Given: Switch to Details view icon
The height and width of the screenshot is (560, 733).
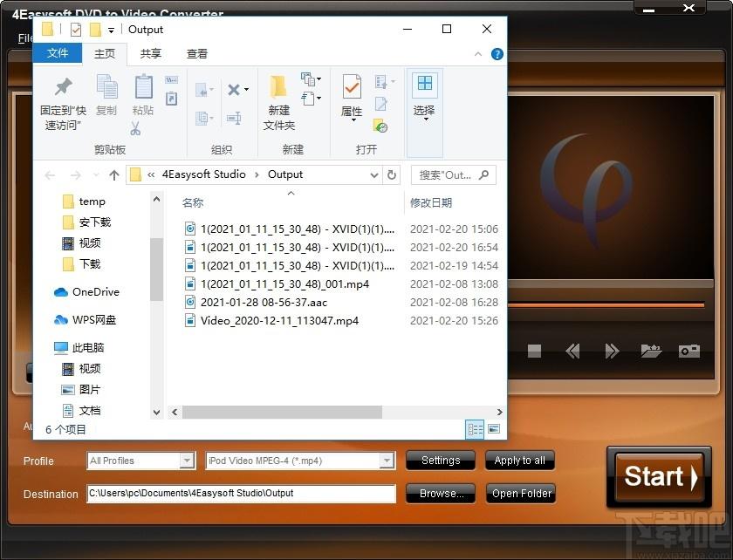Looking at the screenshot, I should point(476,428).
